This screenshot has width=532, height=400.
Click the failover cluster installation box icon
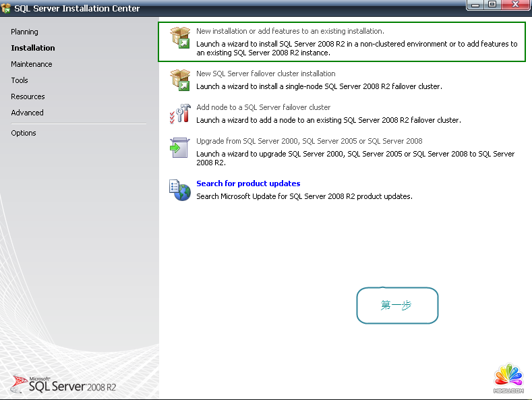point(180,80)
